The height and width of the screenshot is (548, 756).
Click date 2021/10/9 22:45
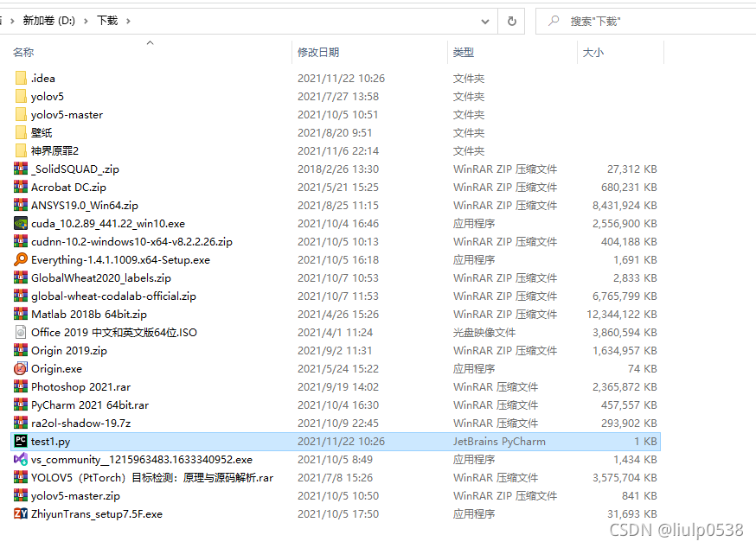coord(338,424)
